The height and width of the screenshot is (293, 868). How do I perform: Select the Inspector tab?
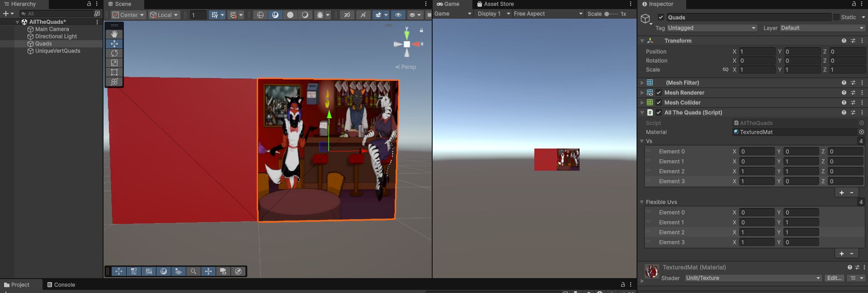pyautogui.click(x=658, y=4)
